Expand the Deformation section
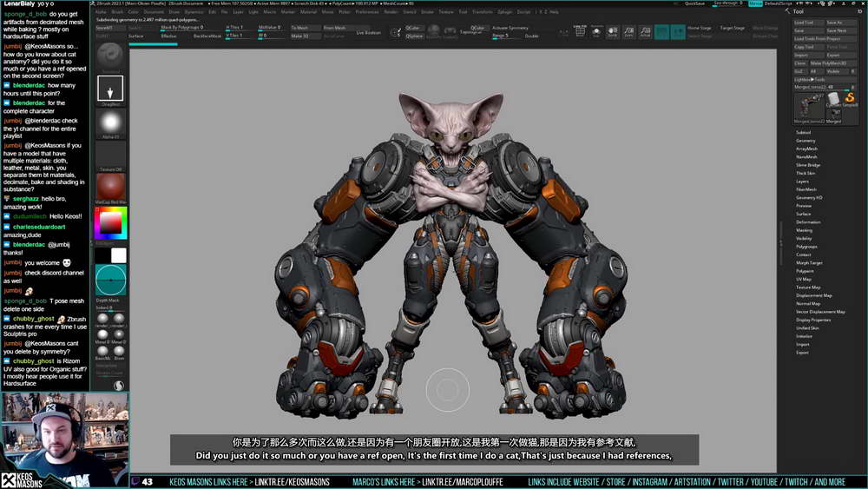868x489 pixels. (x=808, y=222)
